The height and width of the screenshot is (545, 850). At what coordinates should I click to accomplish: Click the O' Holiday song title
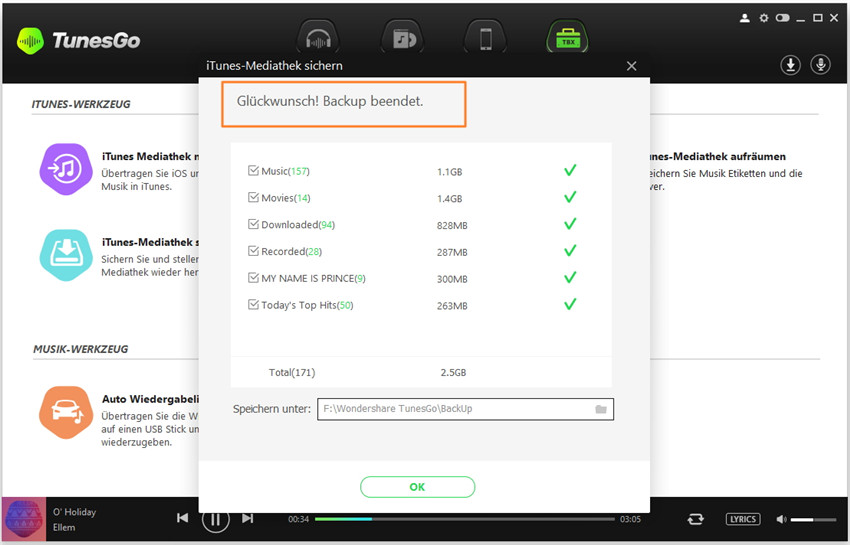pyautogui.click(x=74, y=512)
